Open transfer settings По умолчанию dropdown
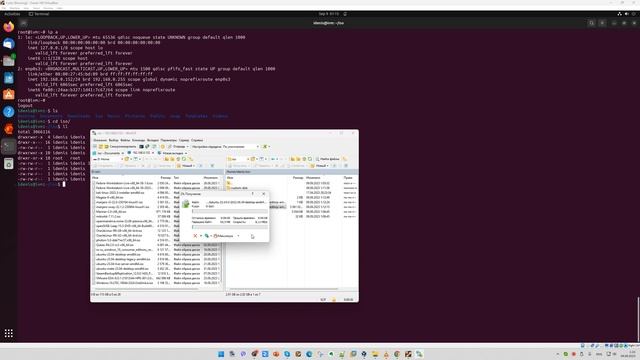Image resolution: width=640 pixels, height=360 pixels. point(241,147)
